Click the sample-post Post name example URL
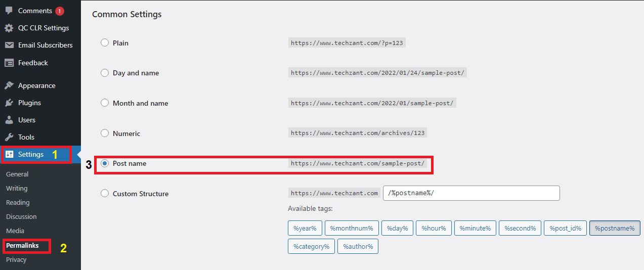This screenshot has width=644, height=270. pos(358,163)
